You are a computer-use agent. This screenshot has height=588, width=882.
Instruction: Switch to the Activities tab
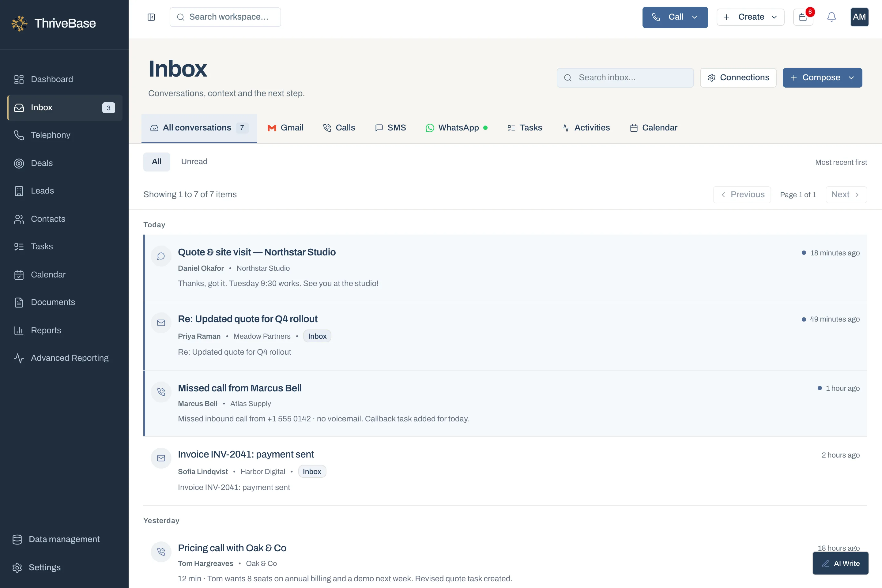click(x=586, y=128)
